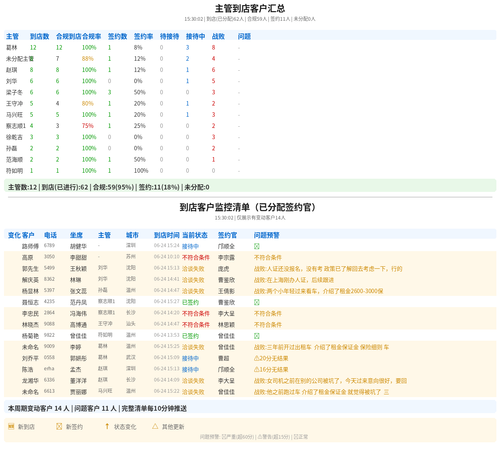This screenshot has width=500, height=459.
Task: Click the green check icon in 路师傅's row
Action: 257,246
